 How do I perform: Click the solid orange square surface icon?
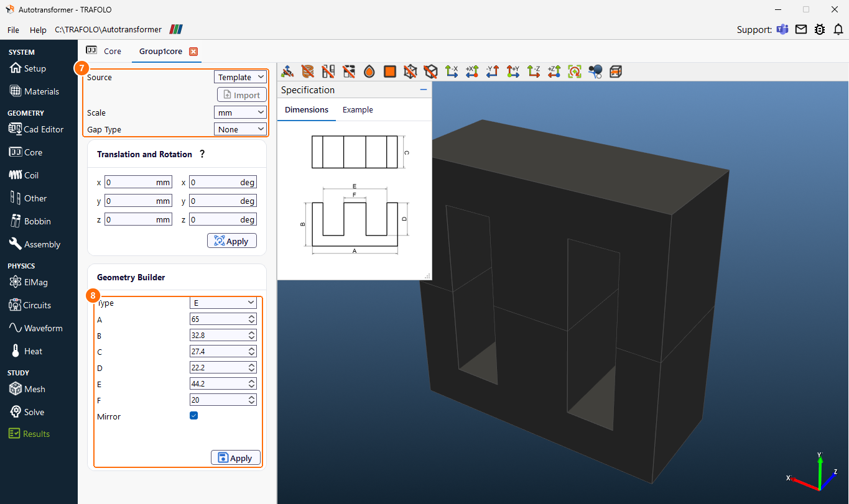coord(390,71)
